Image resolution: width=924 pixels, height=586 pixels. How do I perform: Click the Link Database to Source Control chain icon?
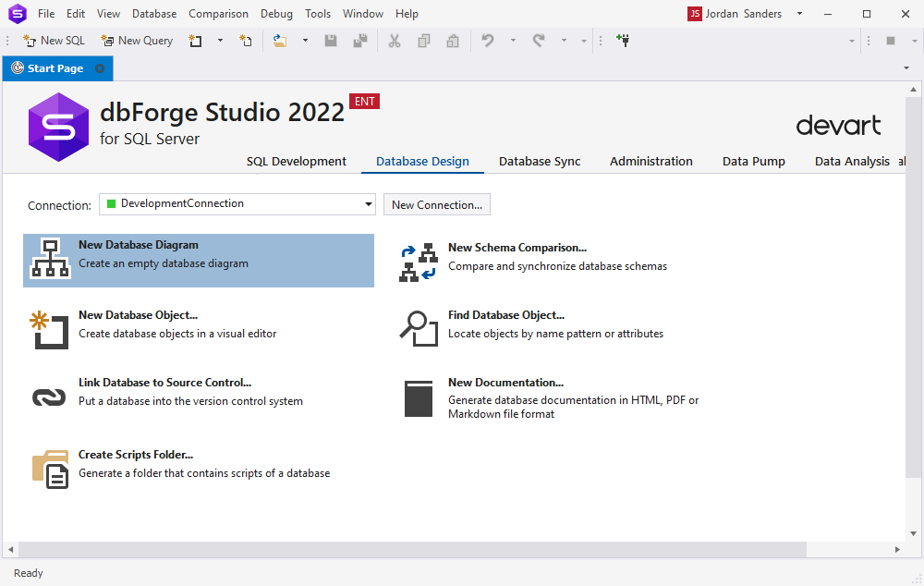[x=49, y=397]
